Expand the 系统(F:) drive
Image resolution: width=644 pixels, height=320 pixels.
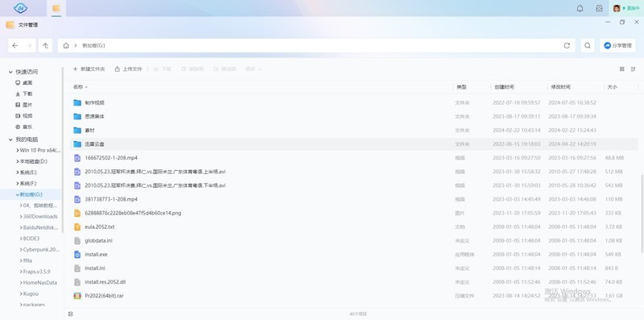[18, 184]
